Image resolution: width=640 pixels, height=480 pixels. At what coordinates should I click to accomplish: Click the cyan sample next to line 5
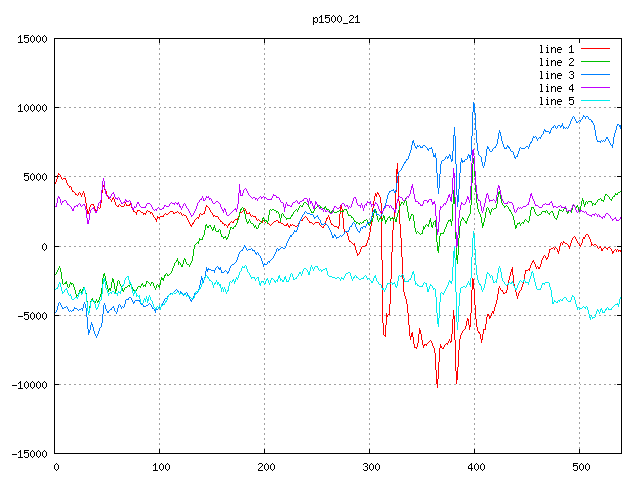[x=596, y=101]
